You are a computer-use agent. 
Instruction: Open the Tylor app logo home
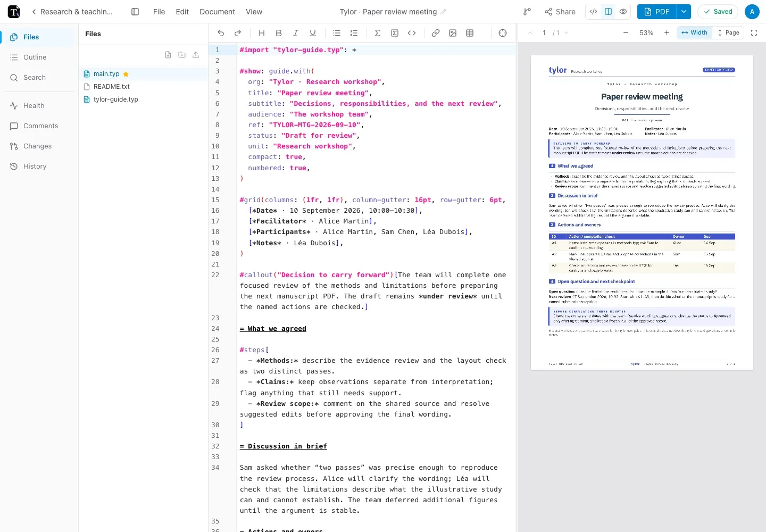click(x=14, y=12)
